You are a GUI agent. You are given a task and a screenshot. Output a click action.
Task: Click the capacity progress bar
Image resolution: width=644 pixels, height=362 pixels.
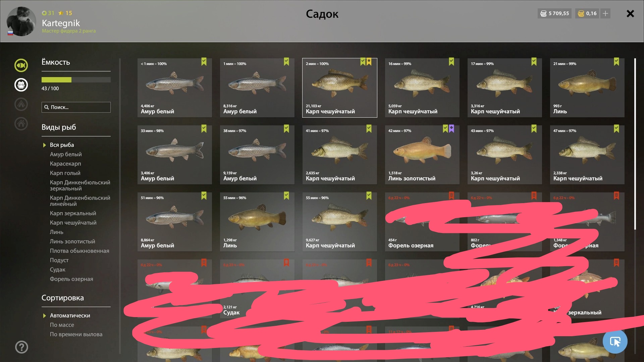tap(76, 80)
